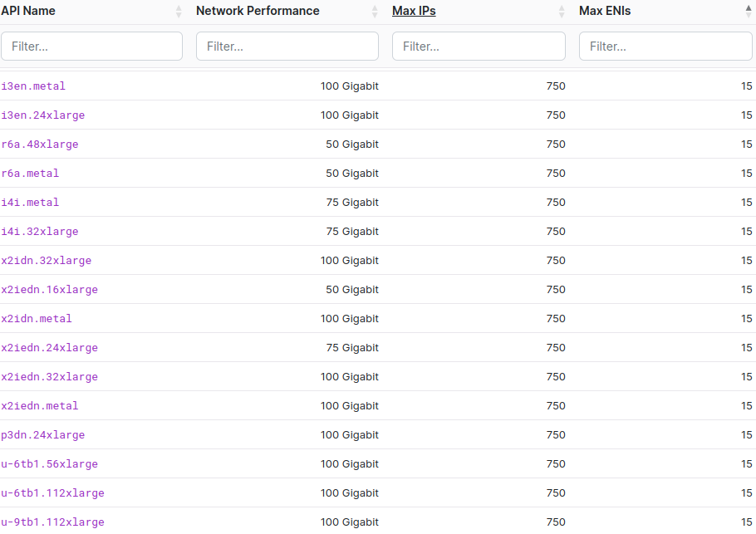
Task: Select the 750 value in the u-6tb1.56xlarge row
Action: [556, 464]
